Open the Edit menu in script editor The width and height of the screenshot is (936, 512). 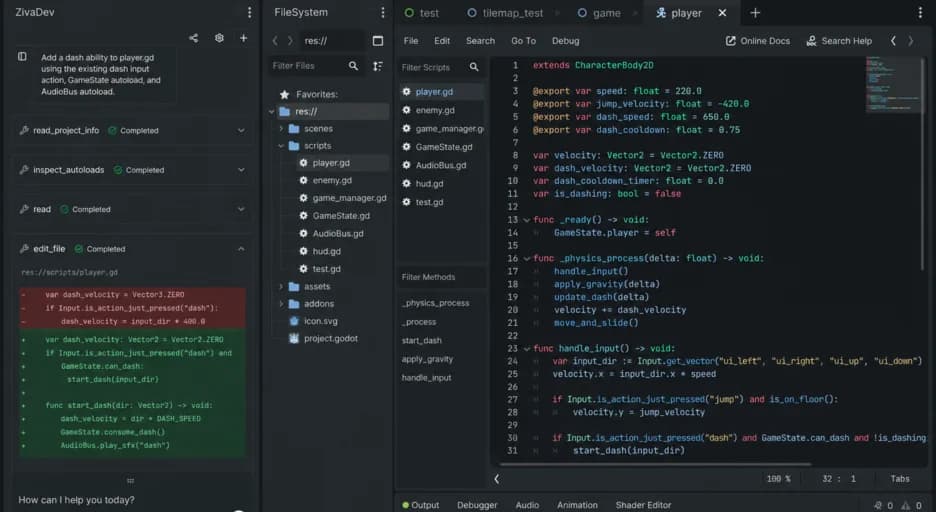coord(442,41)
